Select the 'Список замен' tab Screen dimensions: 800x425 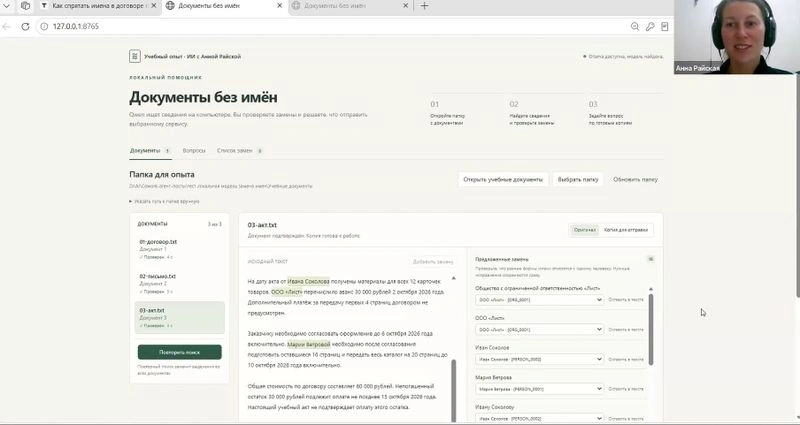pos(239,151)
